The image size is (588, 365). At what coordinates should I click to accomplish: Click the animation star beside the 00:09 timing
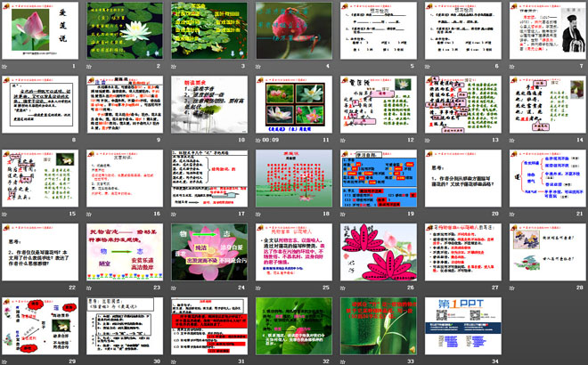click(x=258, y=140)
